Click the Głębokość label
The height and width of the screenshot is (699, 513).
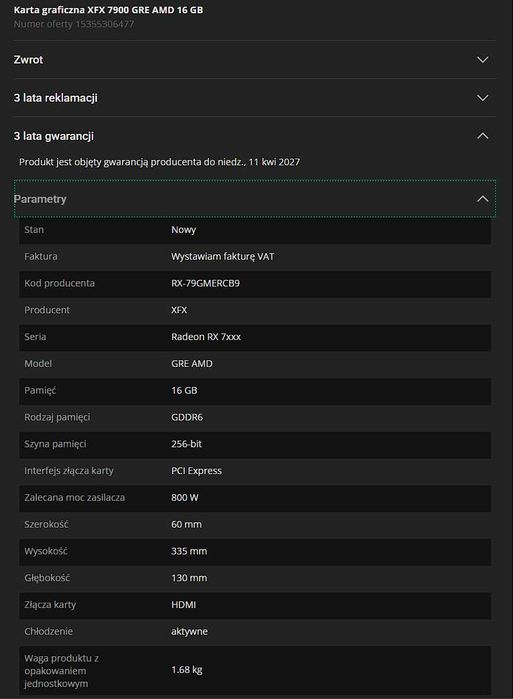[x=47, y=578]
